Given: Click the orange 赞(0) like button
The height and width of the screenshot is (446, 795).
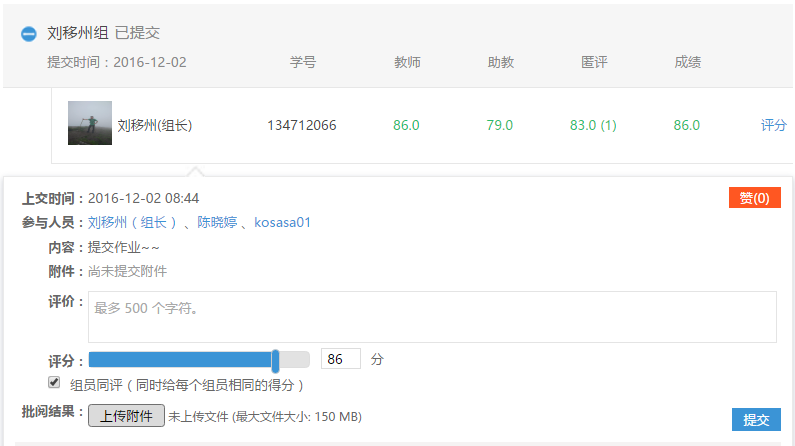Looking at the screenshot, I should (754, 198).
